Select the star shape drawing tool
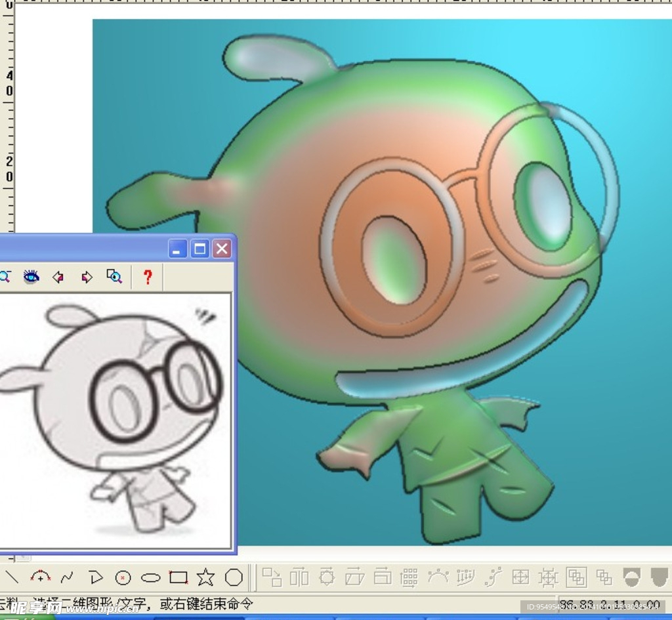 [x=205, y=577]
